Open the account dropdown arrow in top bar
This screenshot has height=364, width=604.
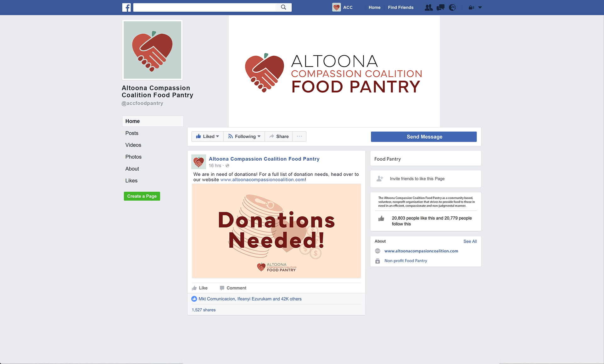(x=480, y=8)
